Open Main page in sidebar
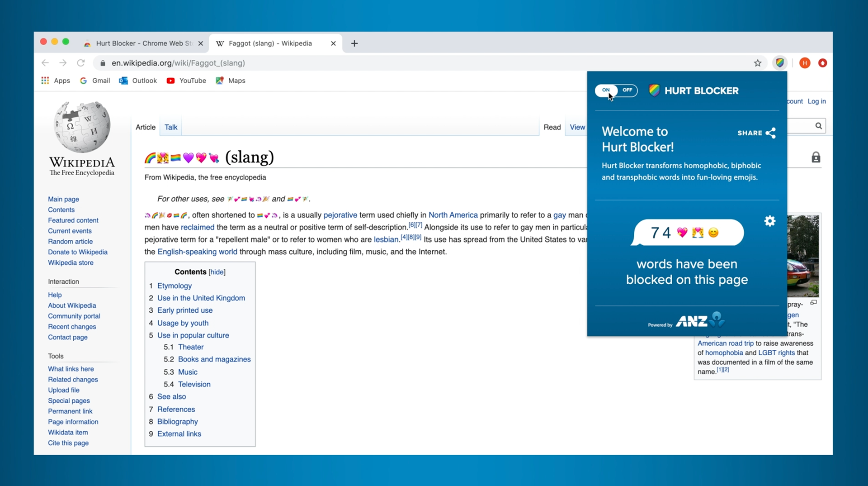 (x=63, y=199)
